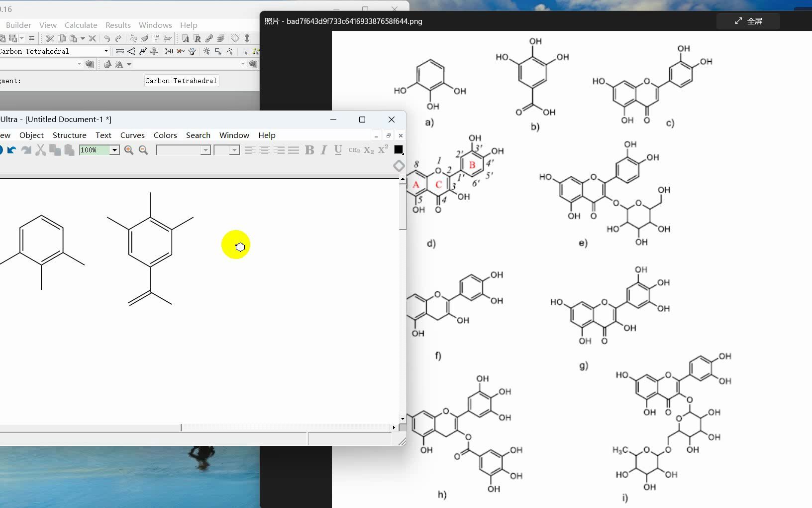Viewport: 812px width, 508px height.
Task: Click the Paste icon in GaussView toolbar
Action: point(74,38)
